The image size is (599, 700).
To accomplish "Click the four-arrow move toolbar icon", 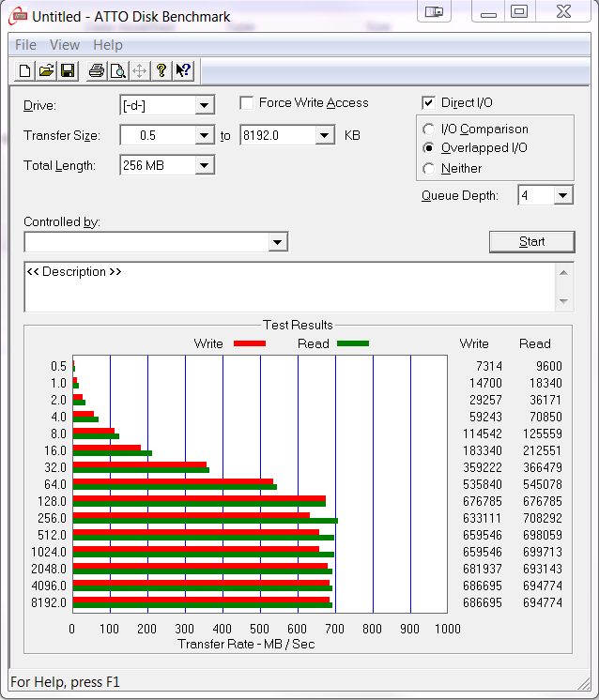I will coord(139,71).
